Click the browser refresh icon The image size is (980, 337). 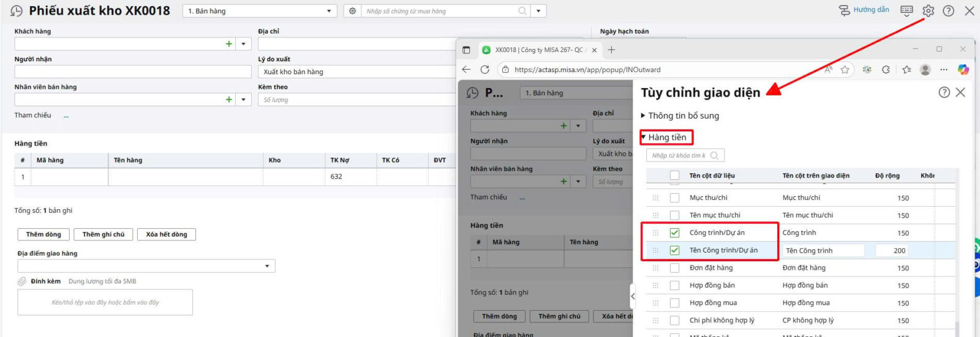click(x=485, y=70)
